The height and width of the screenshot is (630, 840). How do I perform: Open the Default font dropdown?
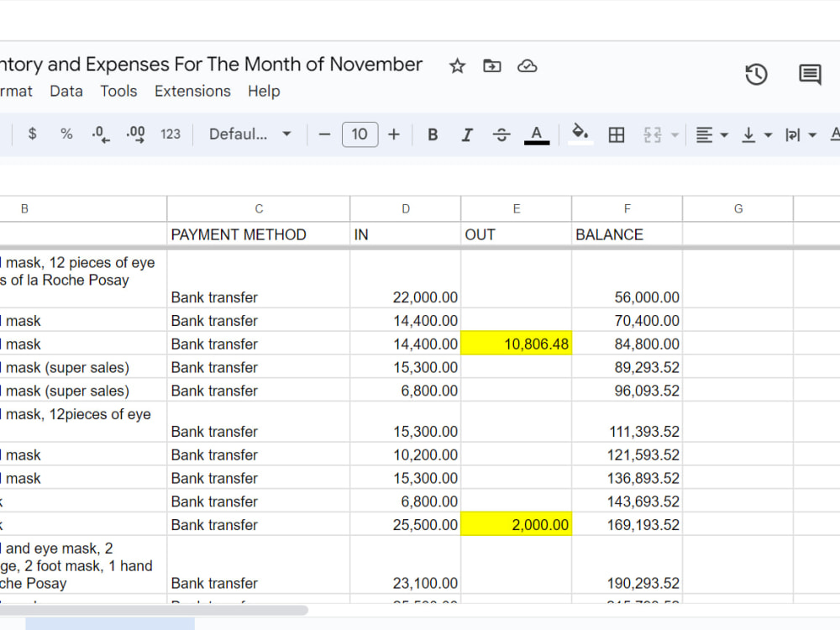click(x=250, y=134)
